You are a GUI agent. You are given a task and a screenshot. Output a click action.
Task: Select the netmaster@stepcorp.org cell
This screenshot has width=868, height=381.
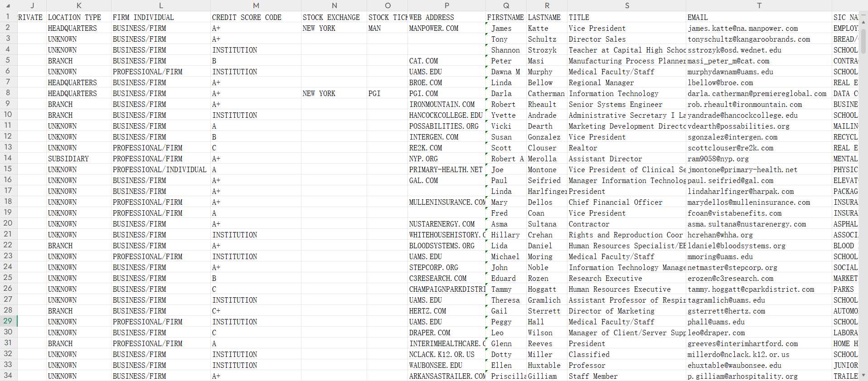(759, 267)
